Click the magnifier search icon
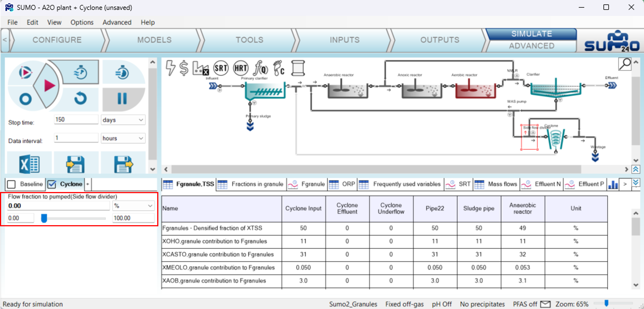Viewport: 644px width, 309px height. click(625, 64)
